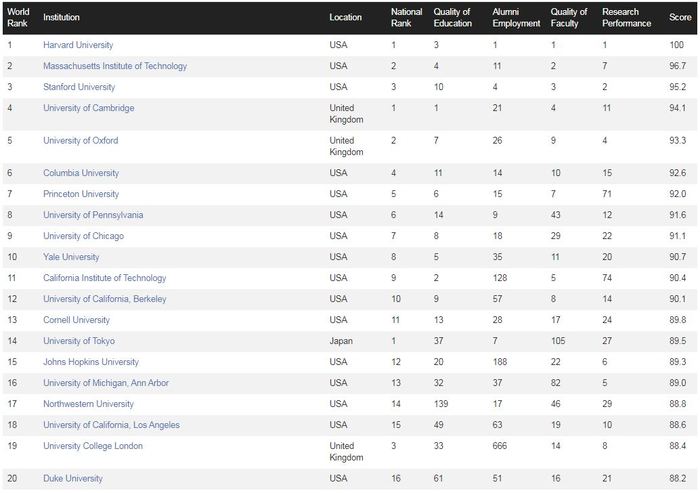Open Princeton University entry
This screenshot has height=493, width=700.
tap(81, 194)
